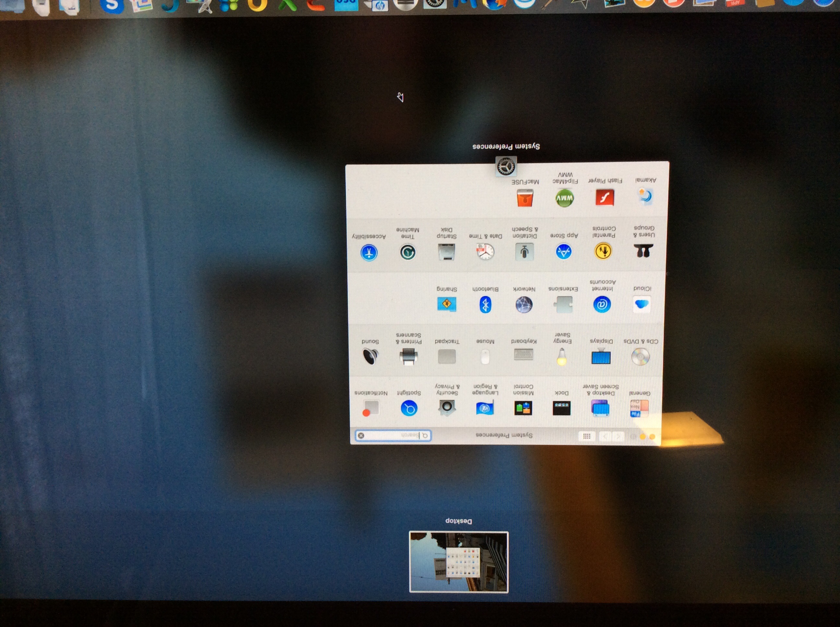The width and height of the screenshot is (840, 627).
Task: Open Network preferences
Action: tap(524, 305)
